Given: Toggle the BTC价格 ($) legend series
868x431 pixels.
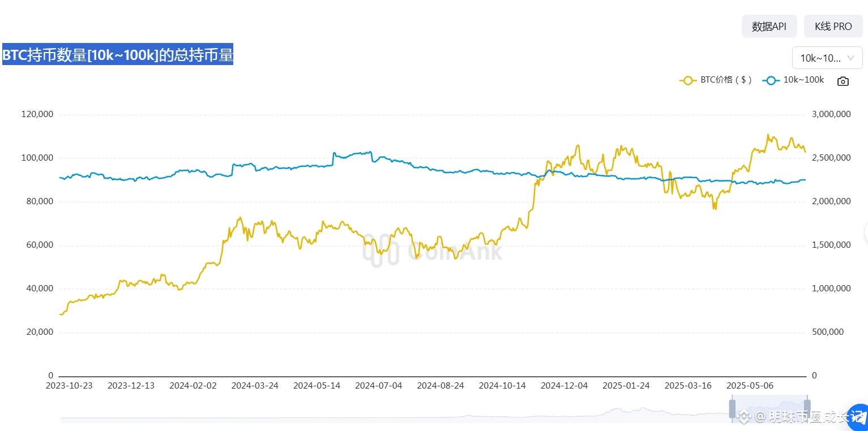Looking at the screenshot, I should (x=716, y=80).
